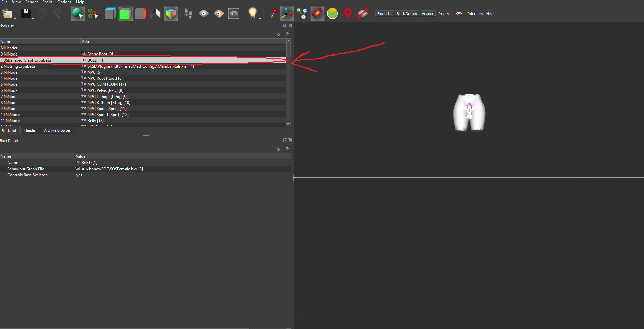Toggle the Block List toolbar button
Viewport: 644px width, 329px height.
(x=385, y=14)
